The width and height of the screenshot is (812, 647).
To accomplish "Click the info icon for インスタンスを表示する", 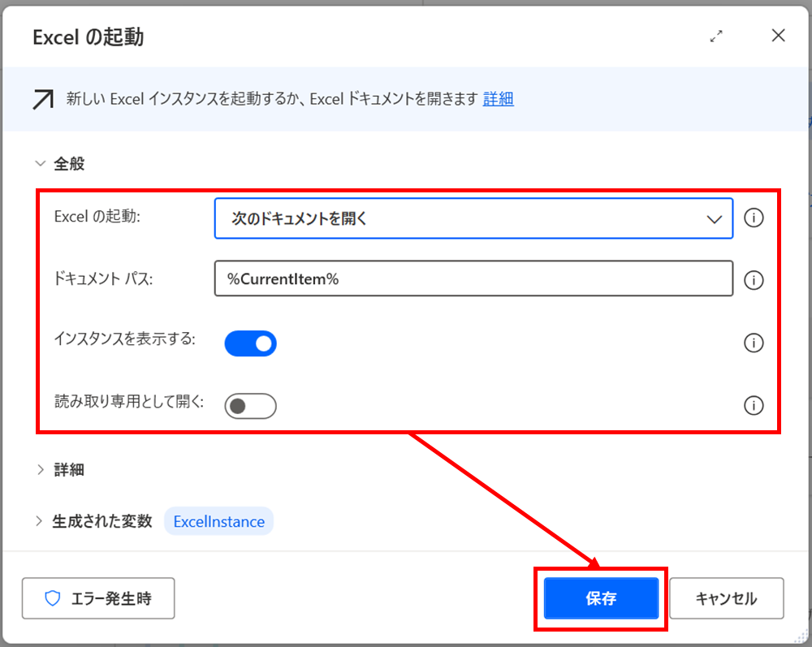I will (754, 343).
